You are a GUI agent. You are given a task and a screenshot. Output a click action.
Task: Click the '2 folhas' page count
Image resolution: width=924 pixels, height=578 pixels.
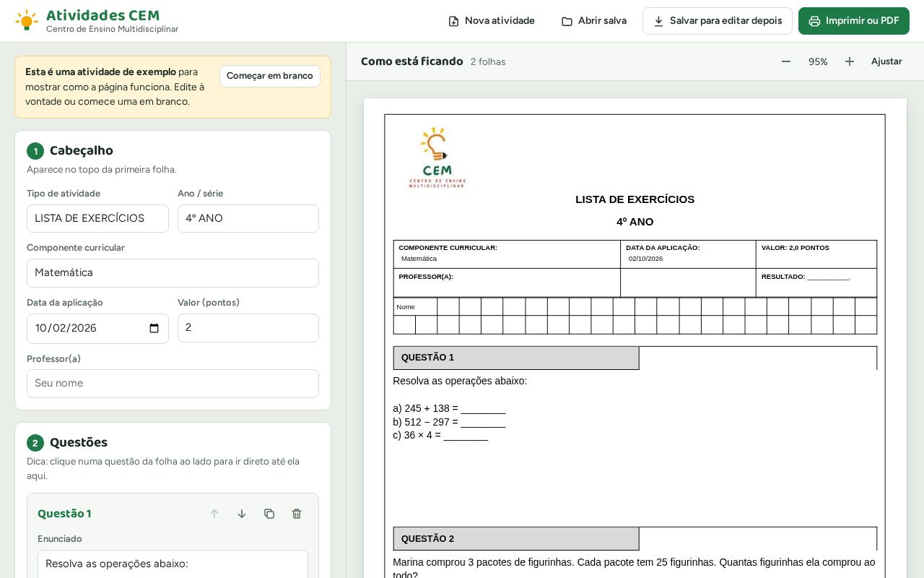point(488,62)
